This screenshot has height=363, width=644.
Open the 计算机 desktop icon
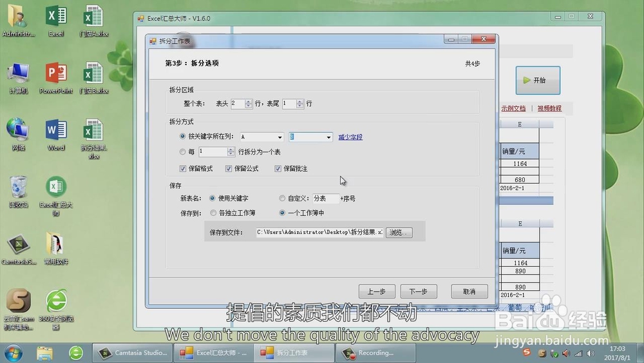click(18, 78)
